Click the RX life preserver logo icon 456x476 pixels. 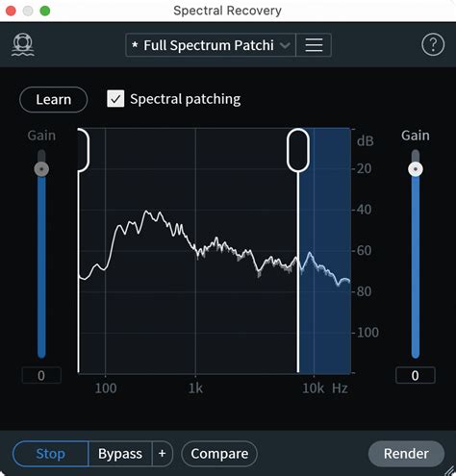23,44
